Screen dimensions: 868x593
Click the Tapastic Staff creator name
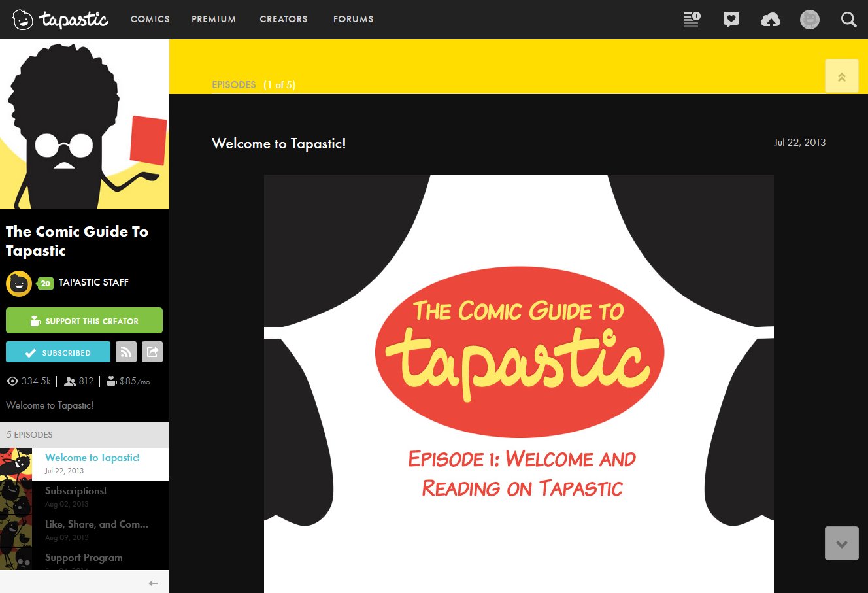93,282
